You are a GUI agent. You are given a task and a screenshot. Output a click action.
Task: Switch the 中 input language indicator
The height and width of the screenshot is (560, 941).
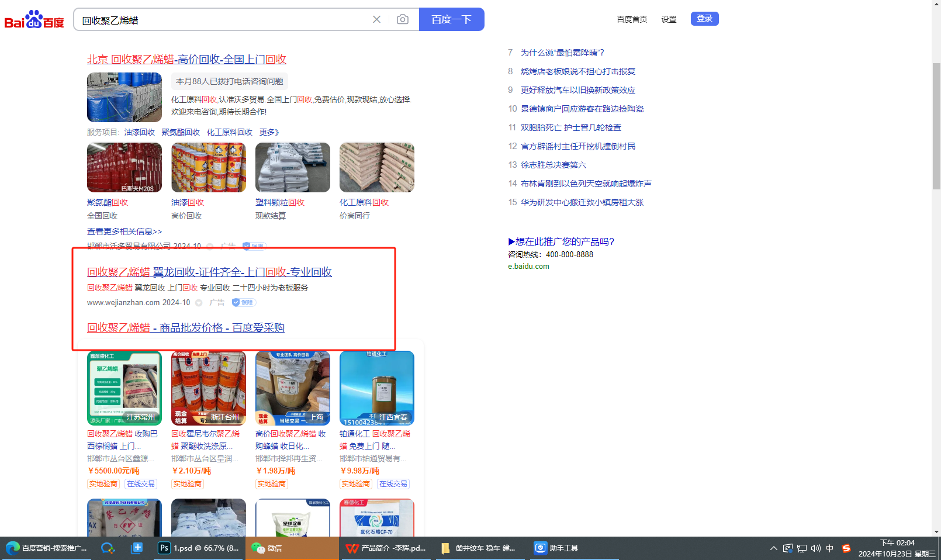tap(830, 548)
